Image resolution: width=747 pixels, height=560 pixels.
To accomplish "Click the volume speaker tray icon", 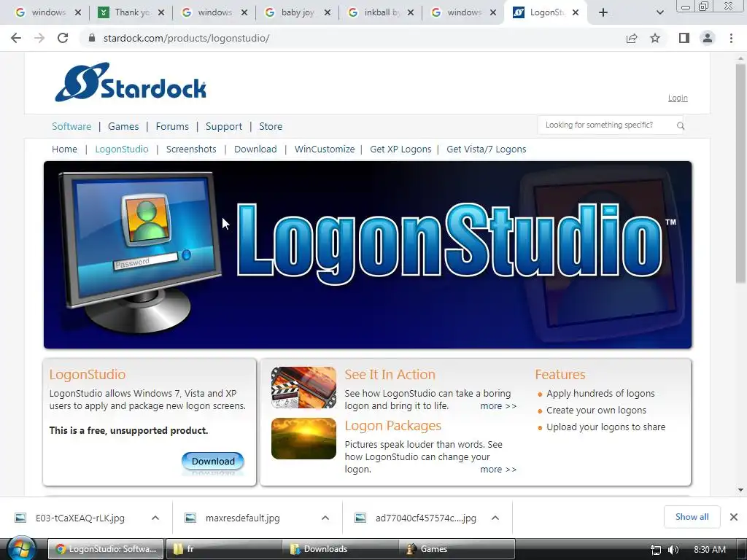I will (673, 550).
